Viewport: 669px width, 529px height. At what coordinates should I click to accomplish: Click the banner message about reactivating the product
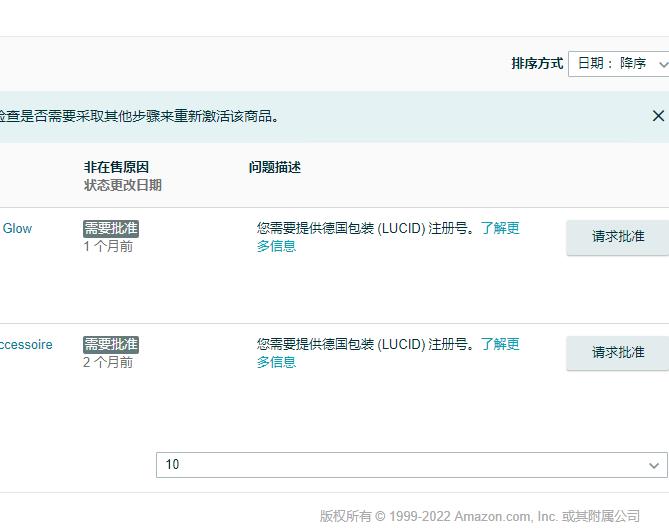click(140, 117)
